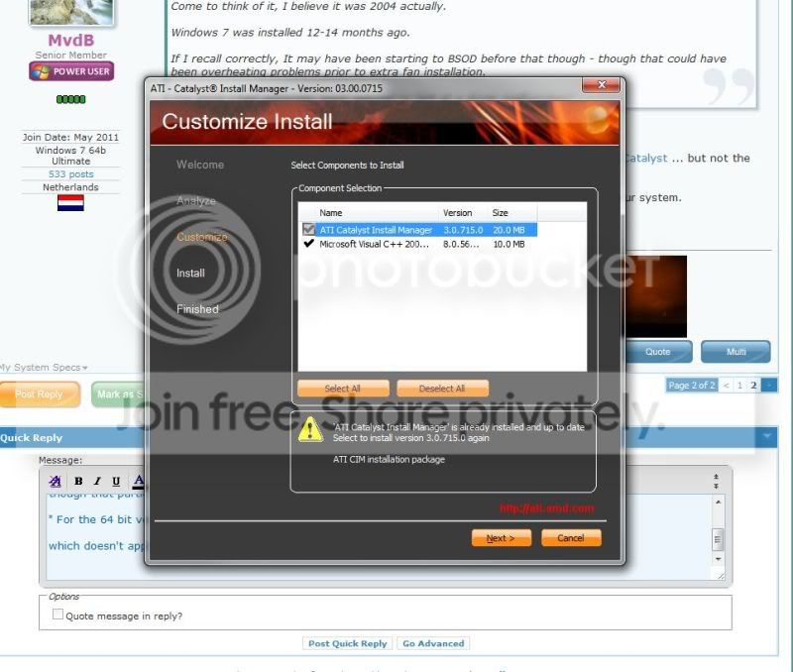793x672 pixels.
Task: Click the remove text formatting icon
Action: tap(55, 481)
